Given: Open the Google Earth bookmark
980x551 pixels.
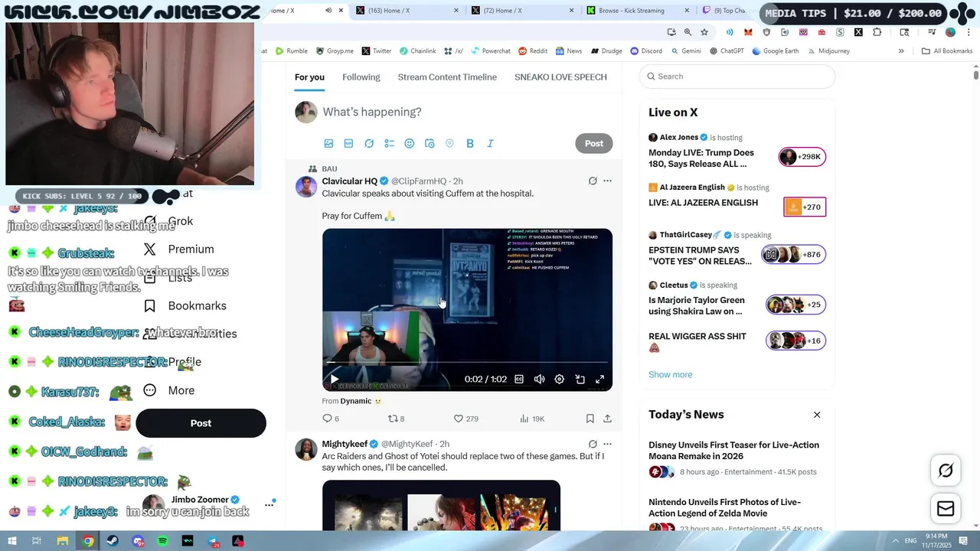Looking at the screenshot, I should click(775, 51).
